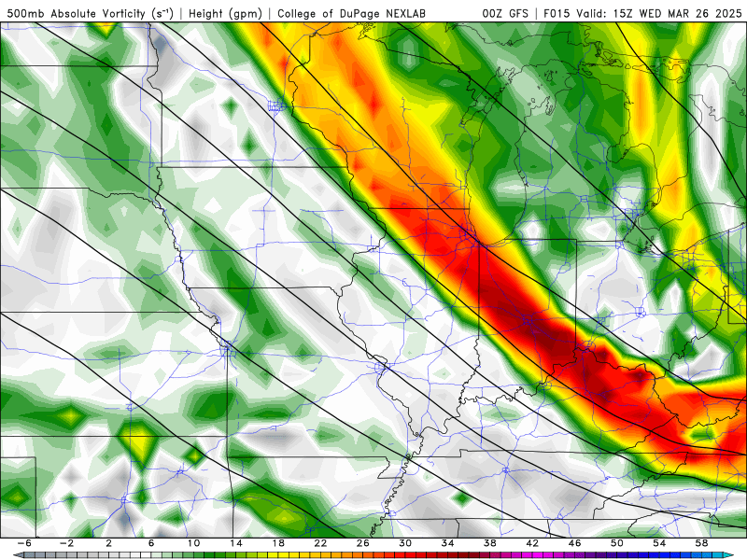
Task: Click the 'Height (gpm)' header label
Action: (225, 14)
